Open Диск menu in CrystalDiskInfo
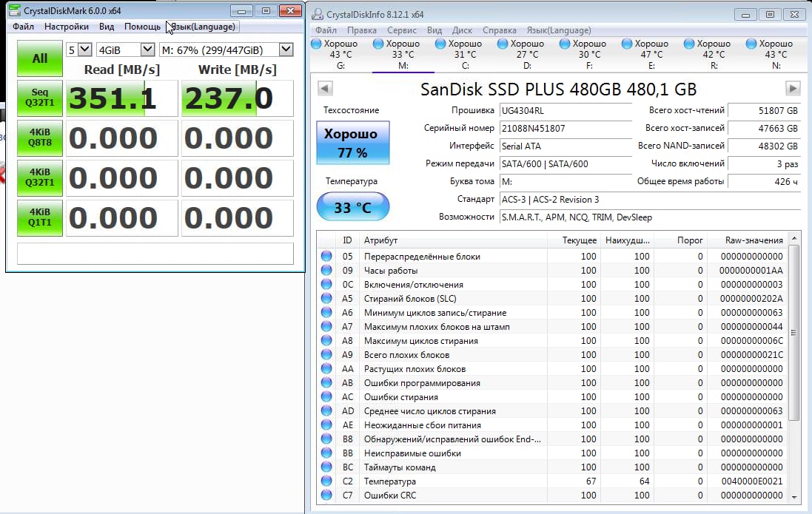Screen dimensions: 812x514 462,30
